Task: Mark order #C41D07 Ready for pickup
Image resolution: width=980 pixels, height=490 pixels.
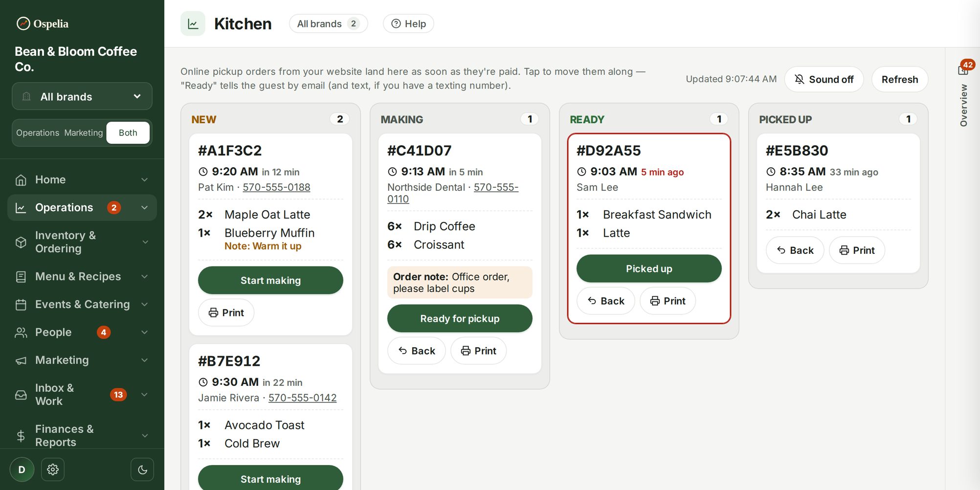Action: point(460,318)
